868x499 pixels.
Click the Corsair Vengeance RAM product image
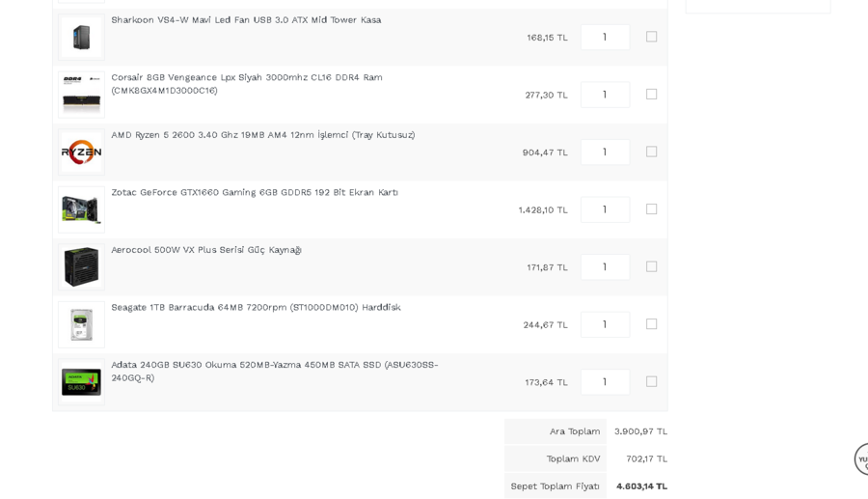81,95
